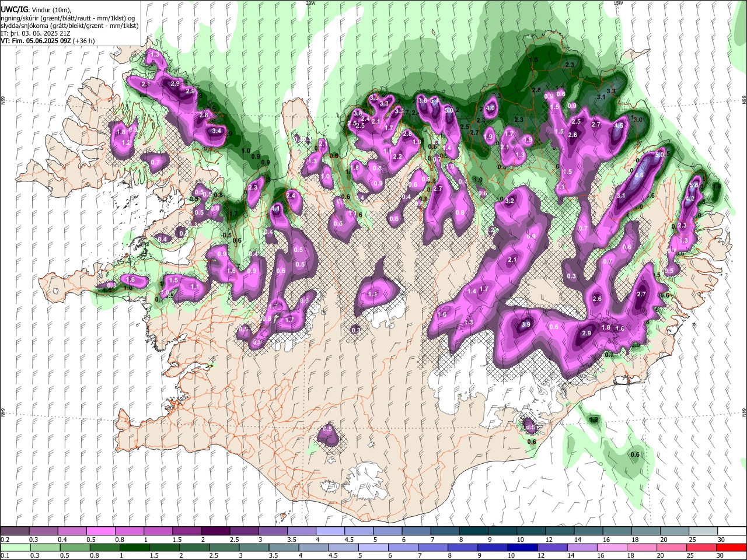747x560 pixels.
Task: Select the '4.1' snowfall value on the map
Action: pos(277,208)
